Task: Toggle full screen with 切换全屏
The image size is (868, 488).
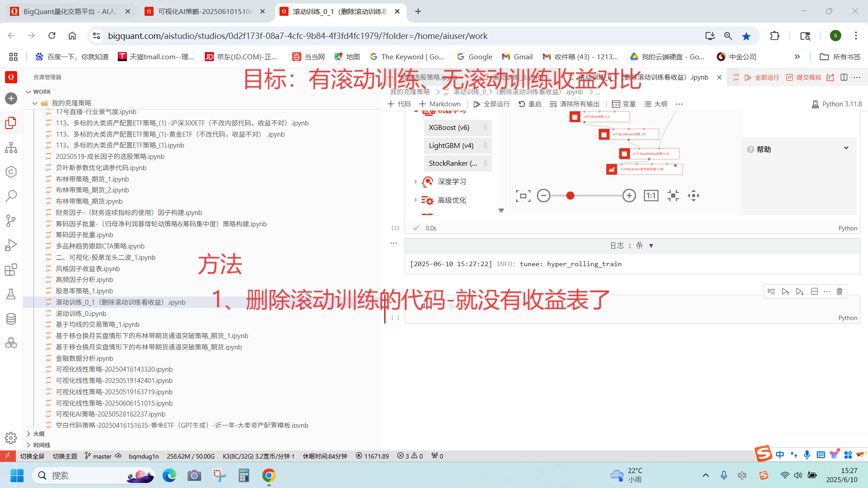Action: (x=32, y=456)
